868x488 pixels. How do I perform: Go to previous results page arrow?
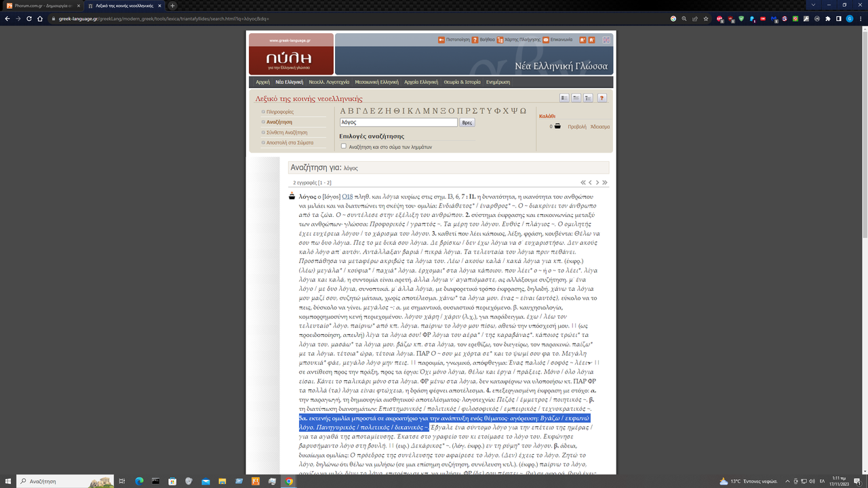click(590, 182)
